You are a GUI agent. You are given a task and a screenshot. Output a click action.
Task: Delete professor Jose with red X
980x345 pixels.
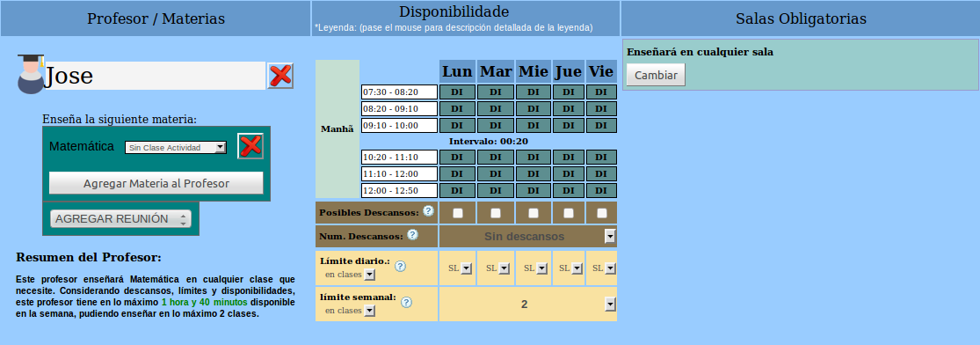(280, 76)
